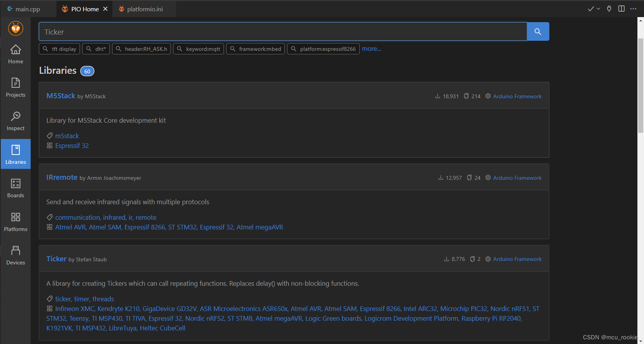Click the Espressif 32 platform under M5Stack

point(72,146)
